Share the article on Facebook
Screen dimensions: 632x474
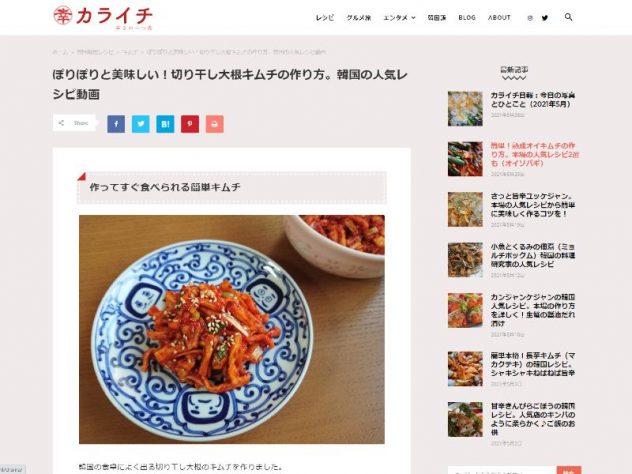point(116,124)
